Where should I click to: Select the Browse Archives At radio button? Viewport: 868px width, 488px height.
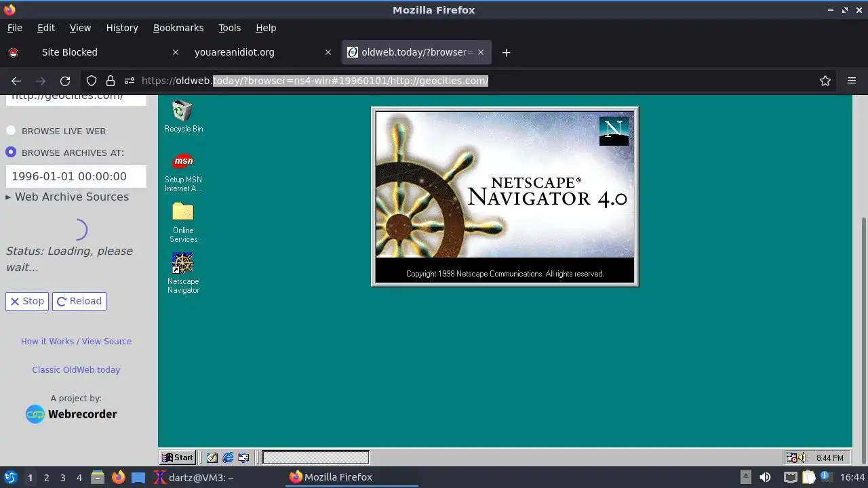[11, 152]
